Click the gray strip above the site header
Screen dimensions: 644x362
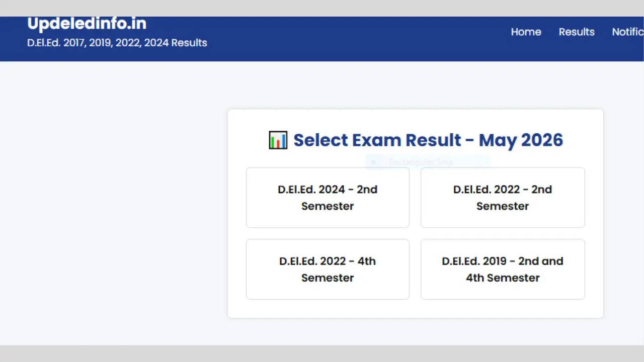pyautogui.click(x=322, y=8)
